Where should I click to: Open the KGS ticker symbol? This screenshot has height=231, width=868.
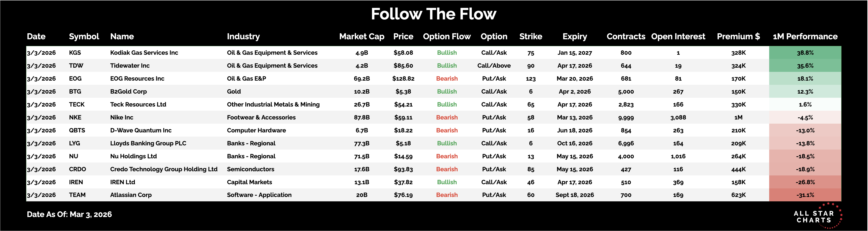(x=75, y=53)
